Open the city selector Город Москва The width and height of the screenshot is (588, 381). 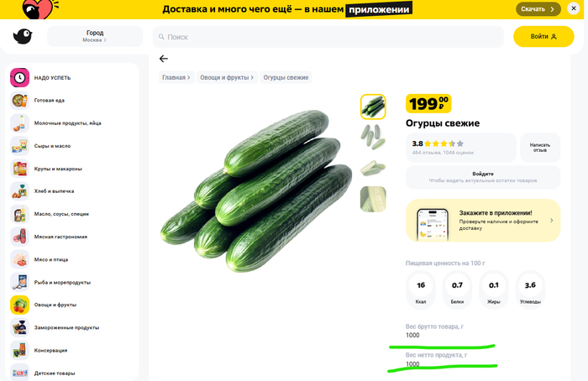point(95,37)
